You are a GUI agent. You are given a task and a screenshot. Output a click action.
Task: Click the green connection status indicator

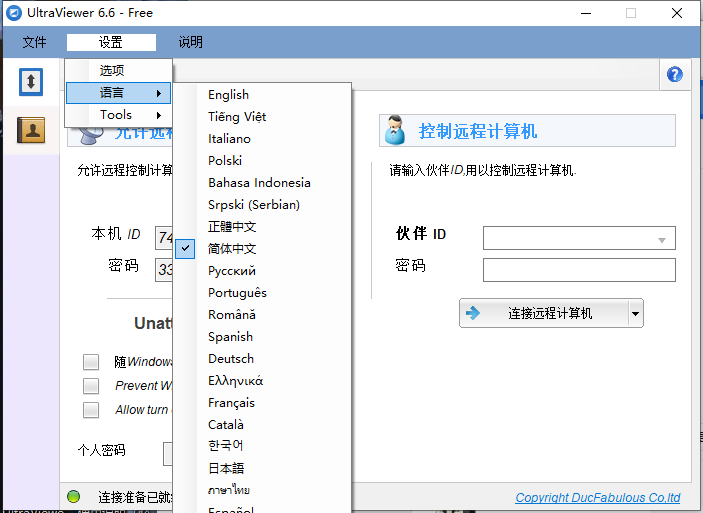click(x=74, y=496)
